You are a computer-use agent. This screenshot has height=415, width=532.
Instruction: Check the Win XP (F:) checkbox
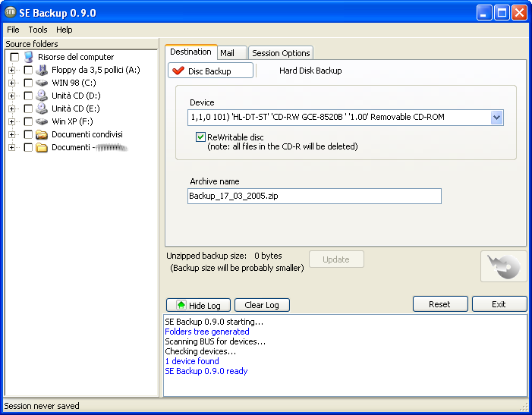(28, 121)
